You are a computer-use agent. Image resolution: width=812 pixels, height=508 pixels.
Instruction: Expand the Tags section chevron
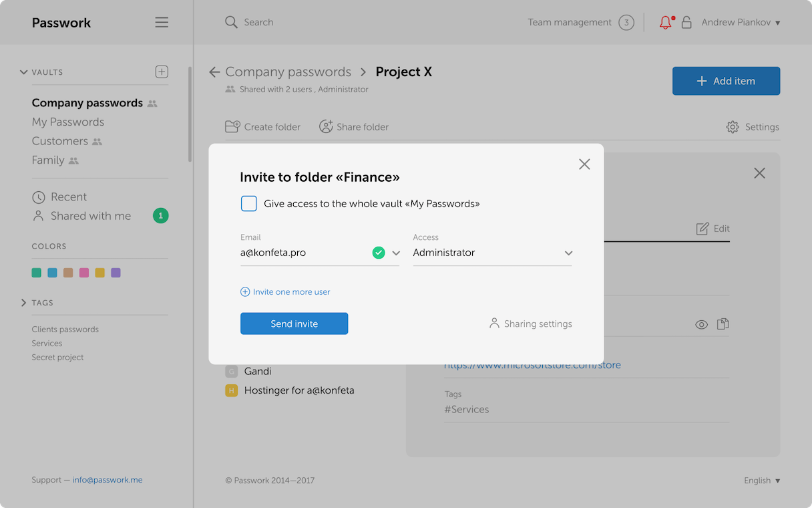24,303
